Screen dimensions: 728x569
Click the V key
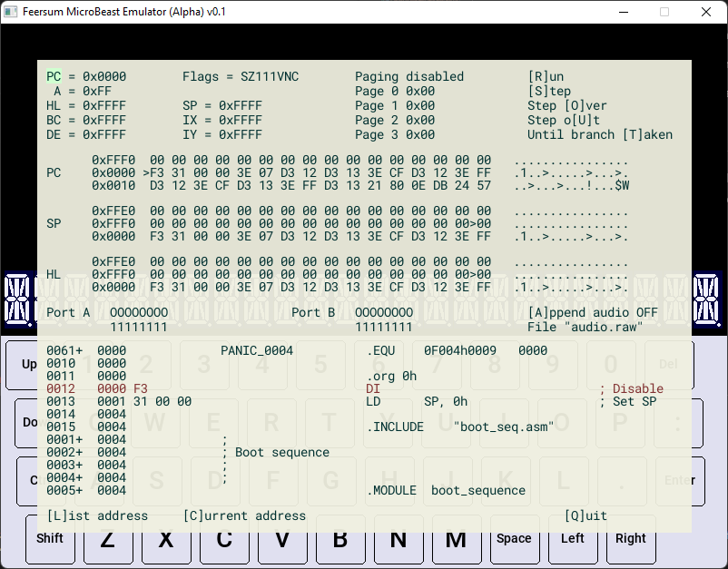282,540
